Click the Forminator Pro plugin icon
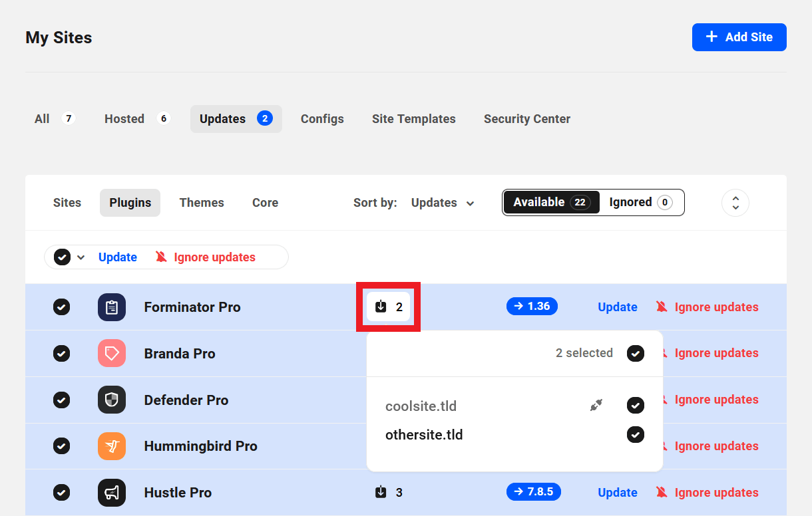 coord(112,307)
